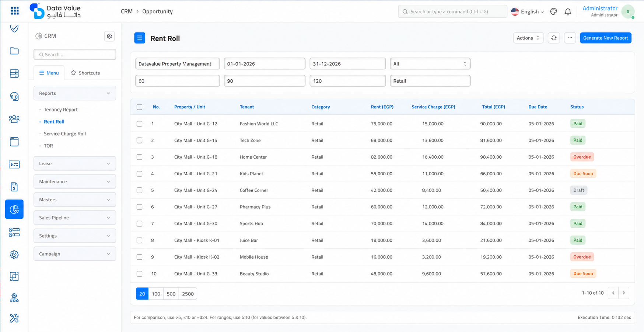Viewport: 644px width, 332px height.
Task: Click Generate New Report button
Action: tap(605, 38)
